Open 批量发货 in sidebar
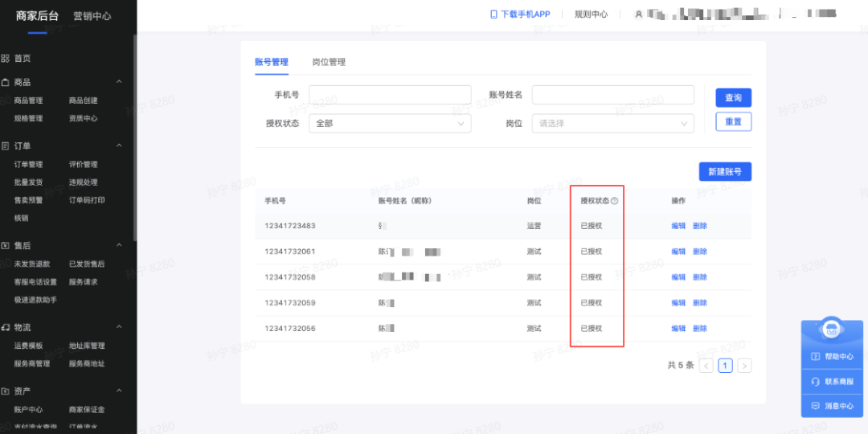 tap(28, 182)
